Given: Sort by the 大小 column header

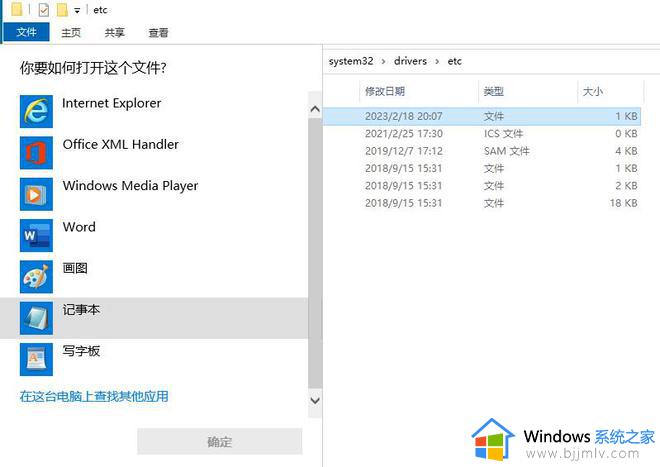Looking at the screenshot, I should point(593,91).
